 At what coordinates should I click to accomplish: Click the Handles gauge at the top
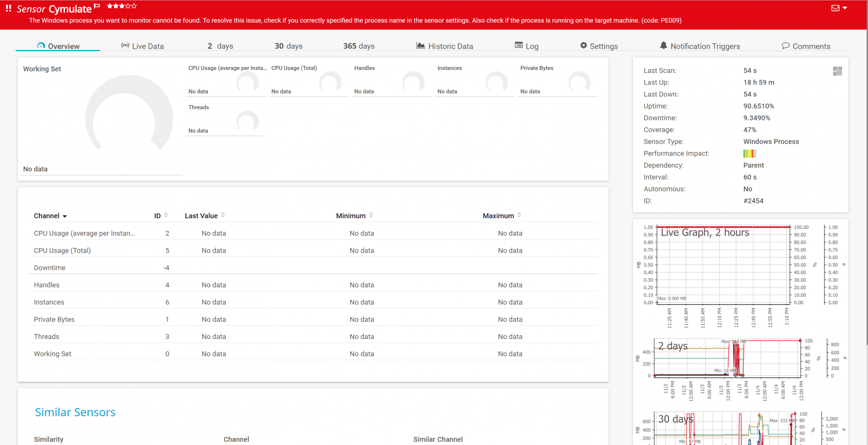click(413, 81)
